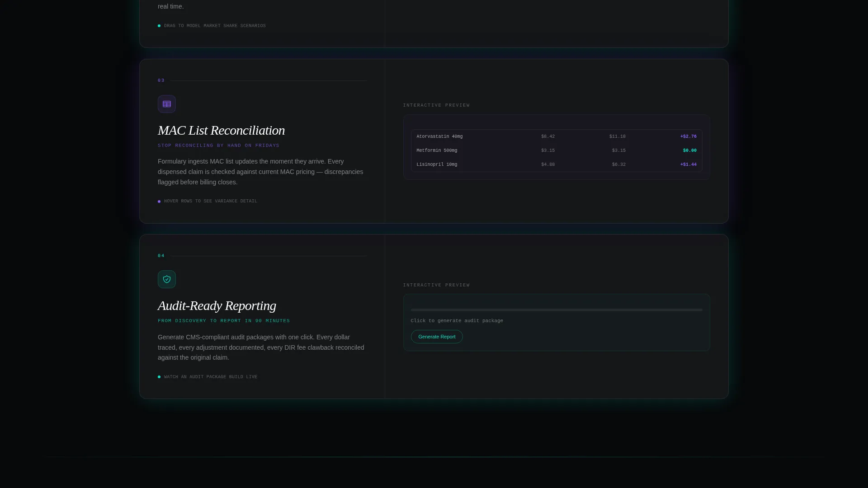Click the $8.42 price cell
The image size is (868, 488).
(548, 136)
